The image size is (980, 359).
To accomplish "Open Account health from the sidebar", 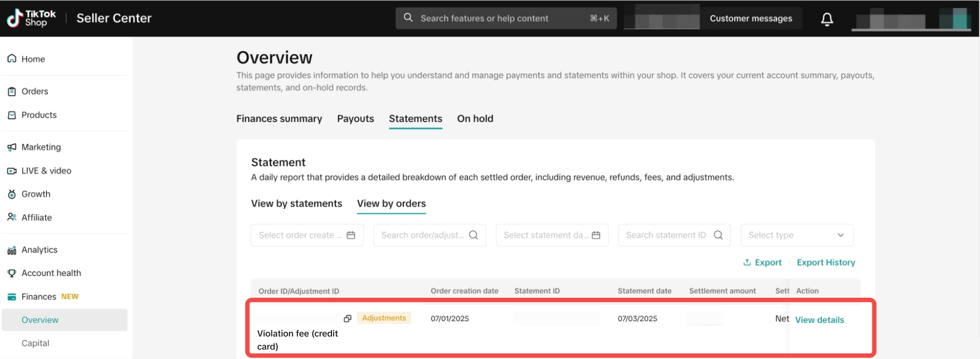I will 51,273.
